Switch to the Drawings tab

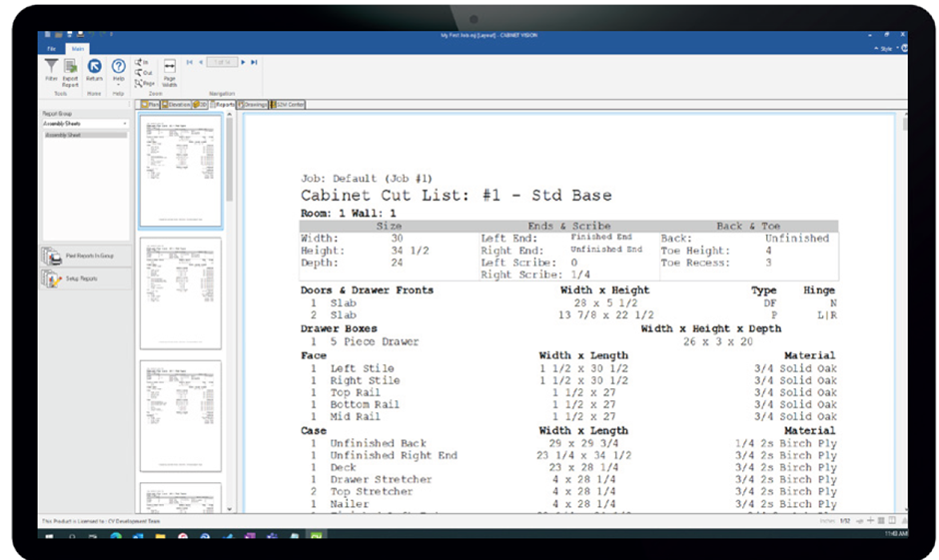[x=253, y=104]
